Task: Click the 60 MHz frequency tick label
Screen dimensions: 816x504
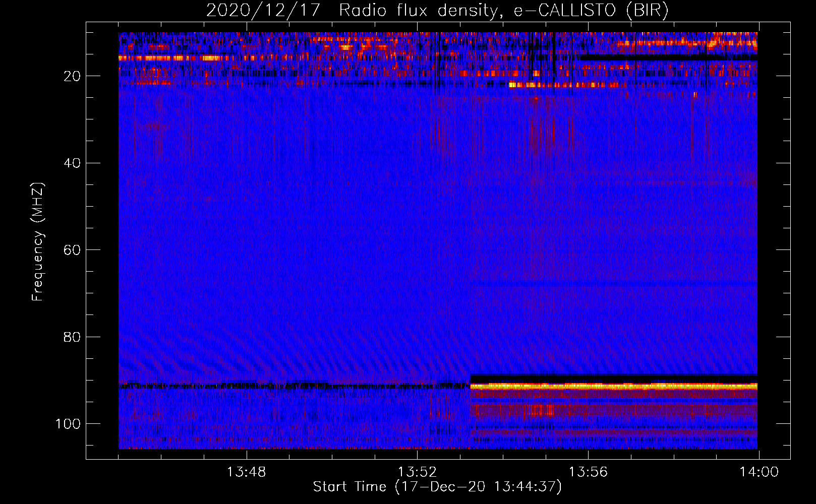Action: (72, 250)
